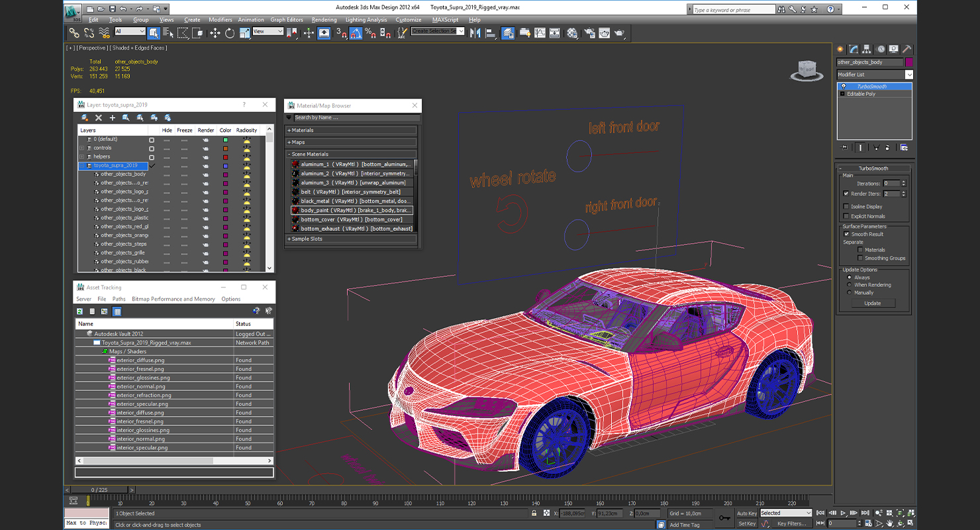The height and width of the screenshot is (530, 980).
Task: Open the Hierarchy panel tab icon
Action: (867, 49)
